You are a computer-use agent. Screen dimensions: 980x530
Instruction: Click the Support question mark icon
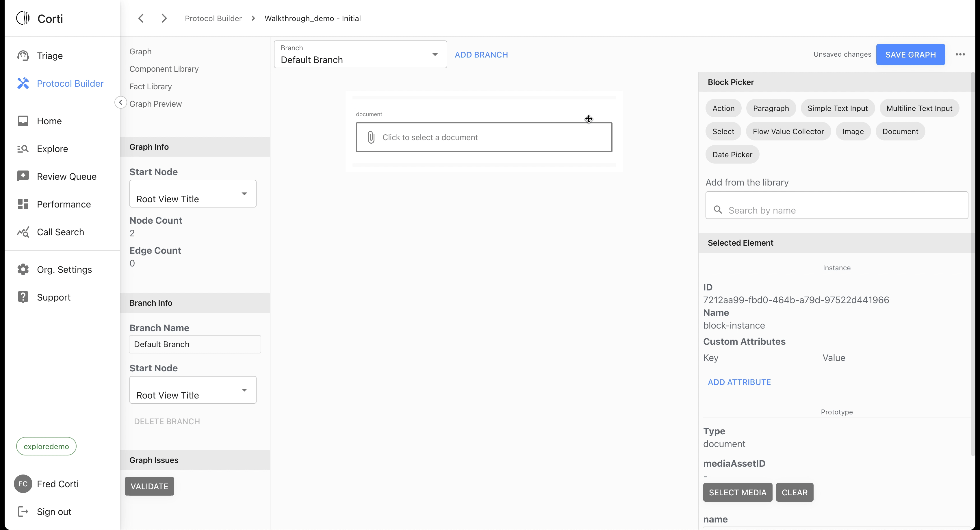tap(23, 297)
